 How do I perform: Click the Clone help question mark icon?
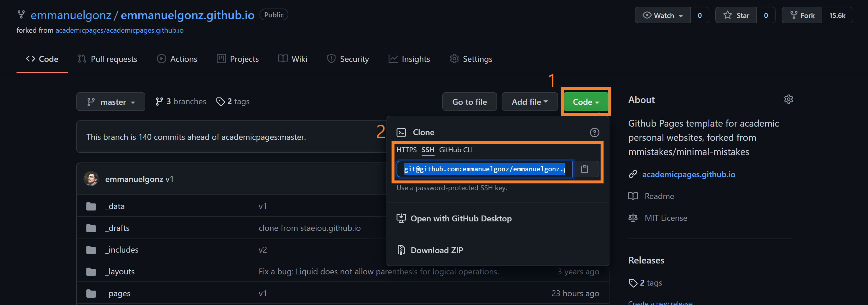pos(594,132)
